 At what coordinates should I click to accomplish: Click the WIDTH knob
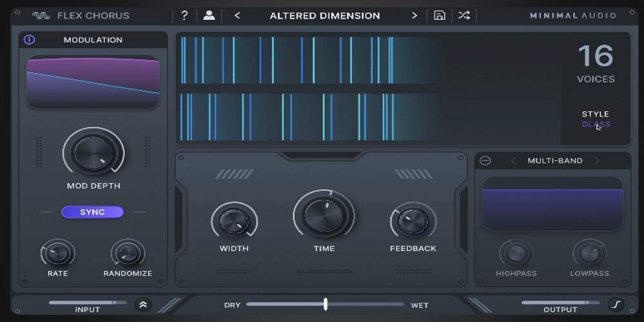(234, 222)
